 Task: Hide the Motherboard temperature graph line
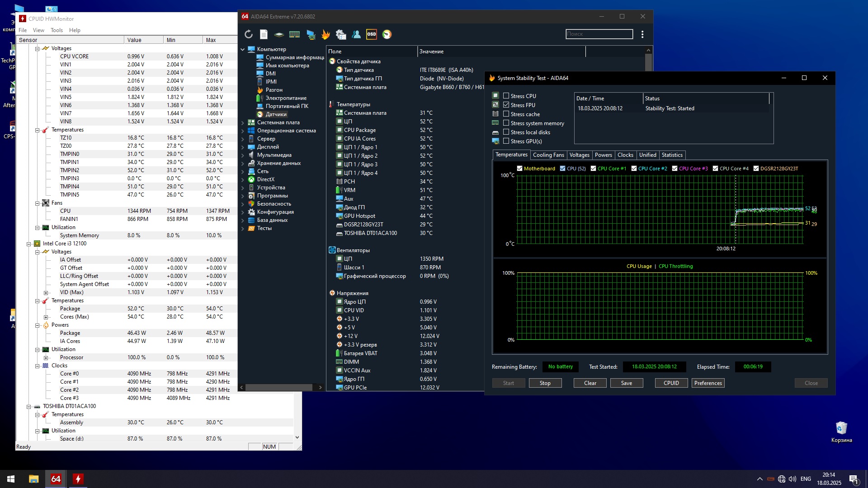pyautogui.click(x=519, y=169)
